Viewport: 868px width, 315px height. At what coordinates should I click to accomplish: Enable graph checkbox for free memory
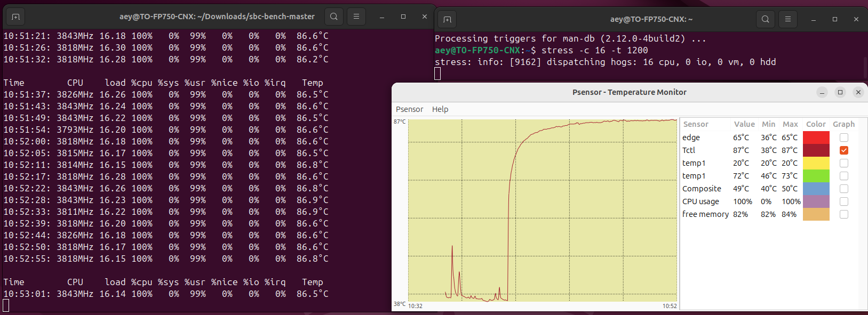[844, 214]
